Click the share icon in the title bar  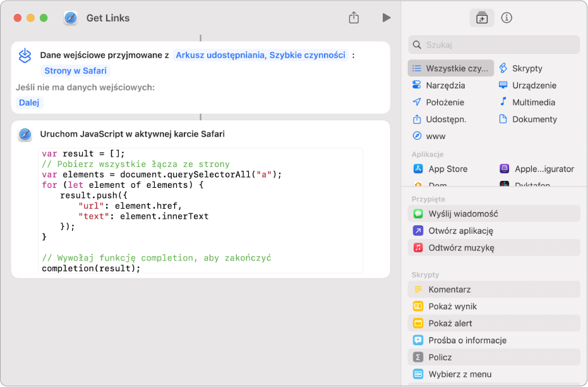click(354, 17)
